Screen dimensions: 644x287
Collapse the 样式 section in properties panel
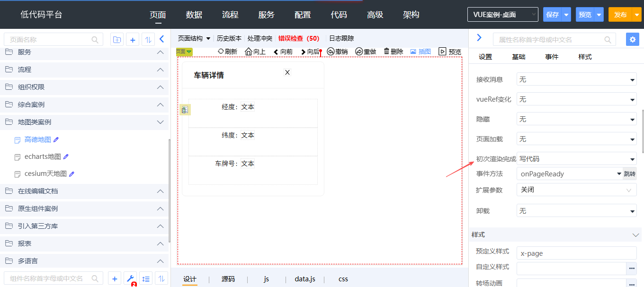click(635, 235)
